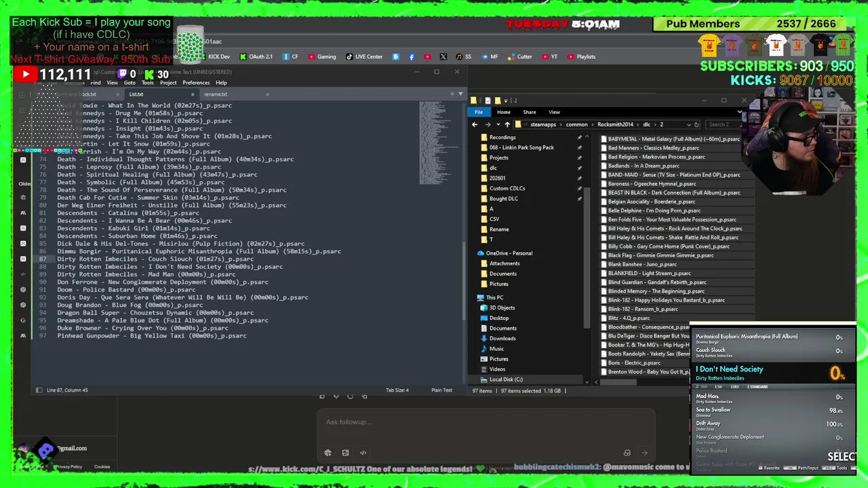Open the TikTok LIVE Center bookmark
The image size is (868, 488).
364,57
